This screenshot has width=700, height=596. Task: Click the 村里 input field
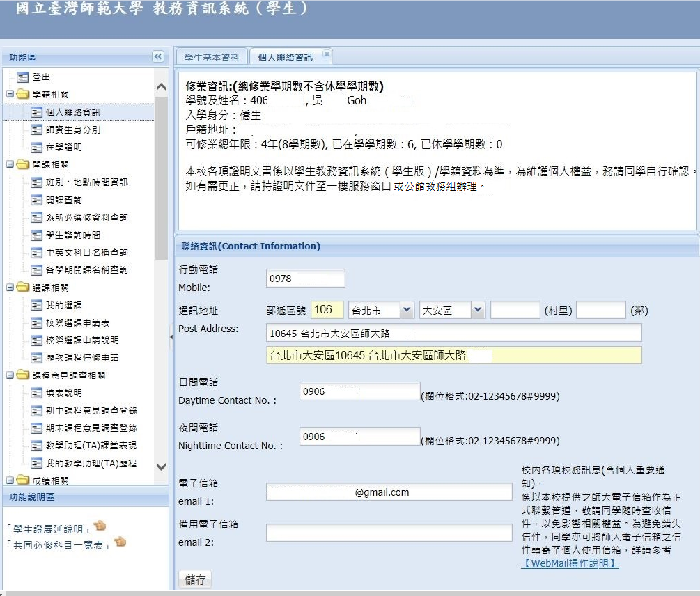pyautogui.click(x=515, y=310)
